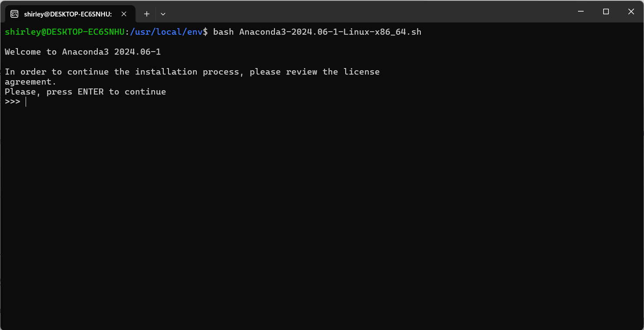This screenshot has width=644, height=330.
Task: Click the Welcome to Anaconda3 heading line
Action: pyautogui.click(x=83, y=52)
